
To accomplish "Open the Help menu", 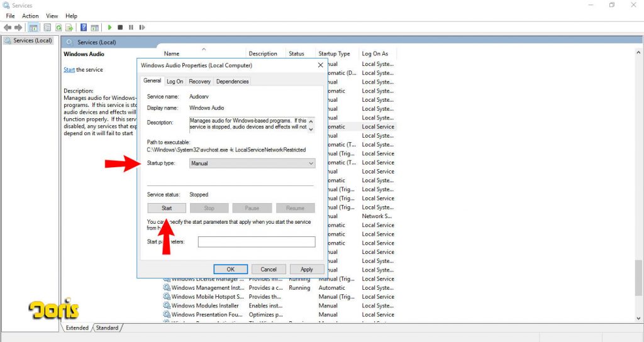I will (x=71, y=16).
